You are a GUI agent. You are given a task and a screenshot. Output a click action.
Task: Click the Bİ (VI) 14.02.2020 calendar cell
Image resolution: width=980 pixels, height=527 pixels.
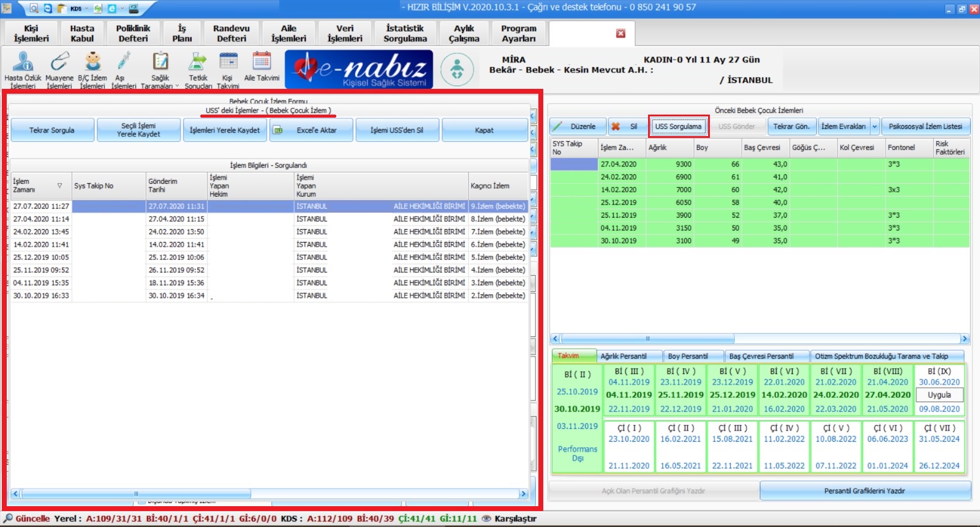pyautogui.click(x=784, y=390)
